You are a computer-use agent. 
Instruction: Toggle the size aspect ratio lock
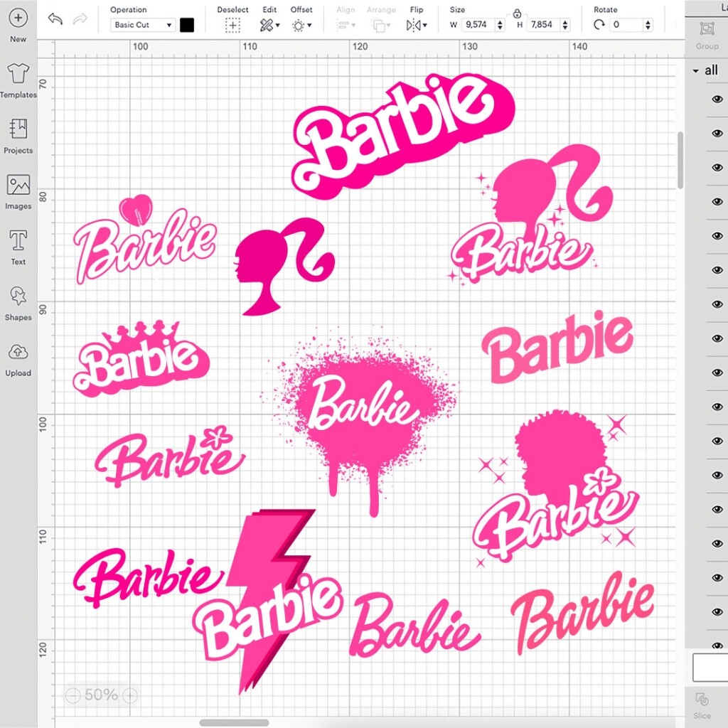(x=517, y=14)
